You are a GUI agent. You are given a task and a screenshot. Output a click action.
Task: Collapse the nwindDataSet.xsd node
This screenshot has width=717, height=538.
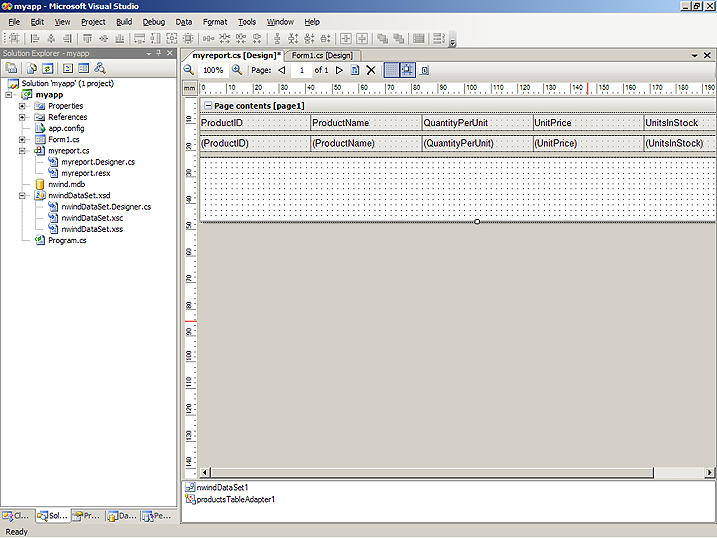pos(21,195)
